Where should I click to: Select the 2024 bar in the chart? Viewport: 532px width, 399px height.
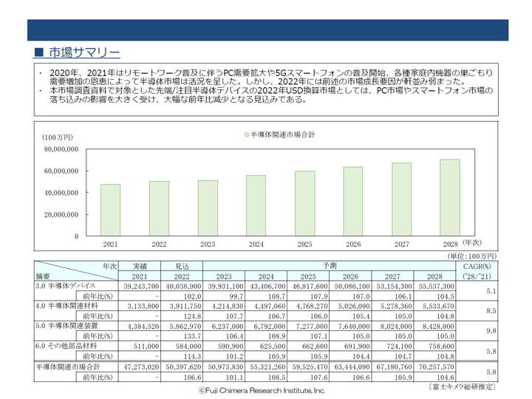(x=256, y=205)
